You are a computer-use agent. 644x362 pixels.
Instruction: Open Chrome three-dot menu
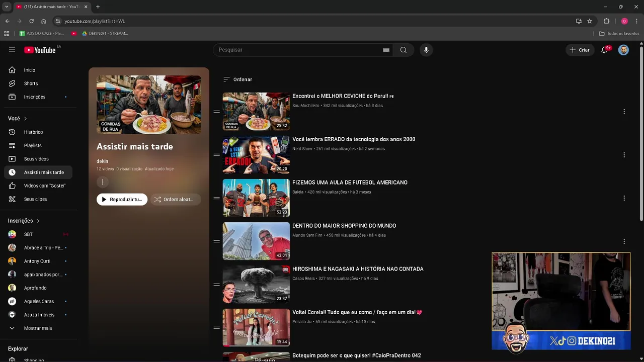(x=636, y=21)
